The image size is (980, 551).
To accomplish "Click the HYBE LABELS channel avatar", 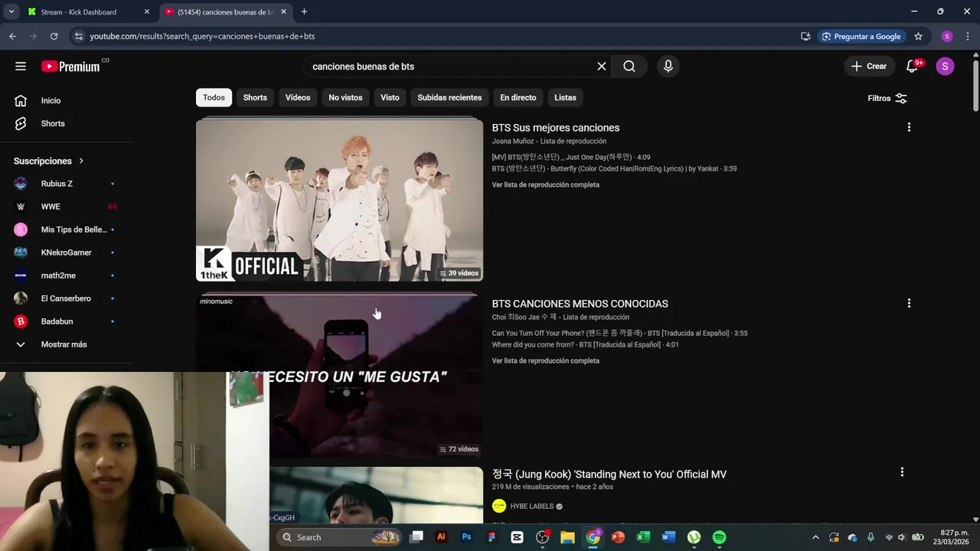I will point(499,506).
